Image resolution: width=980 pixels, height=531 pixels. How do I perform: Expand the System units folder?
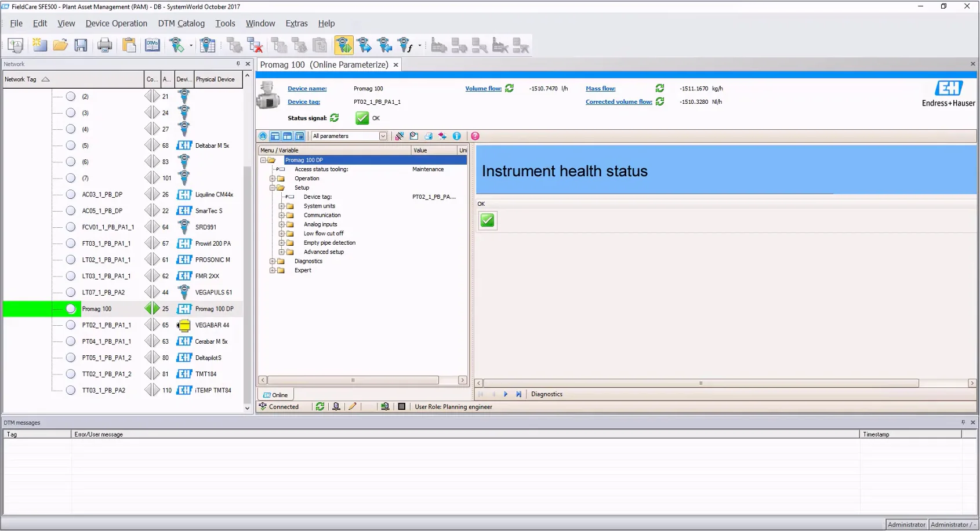point(282,206)
